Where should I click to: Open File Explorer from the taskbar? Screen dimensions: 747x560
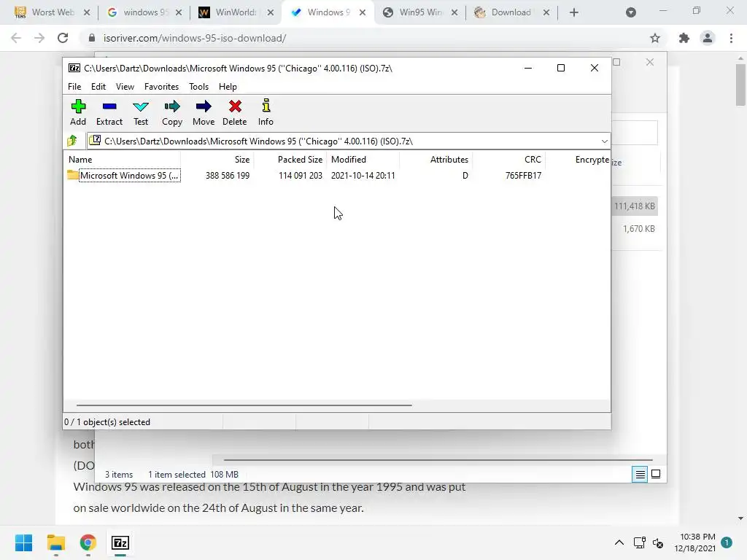point(55,542)
